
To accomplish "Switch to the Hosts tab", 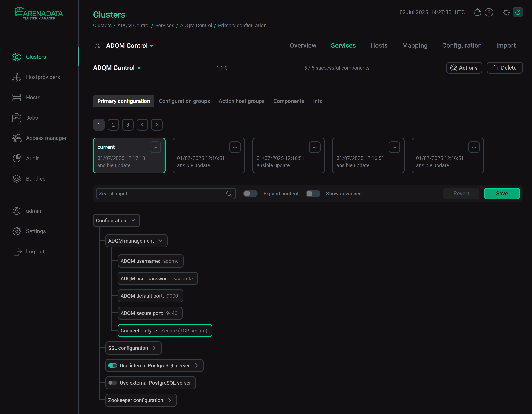I will [379, 45].
